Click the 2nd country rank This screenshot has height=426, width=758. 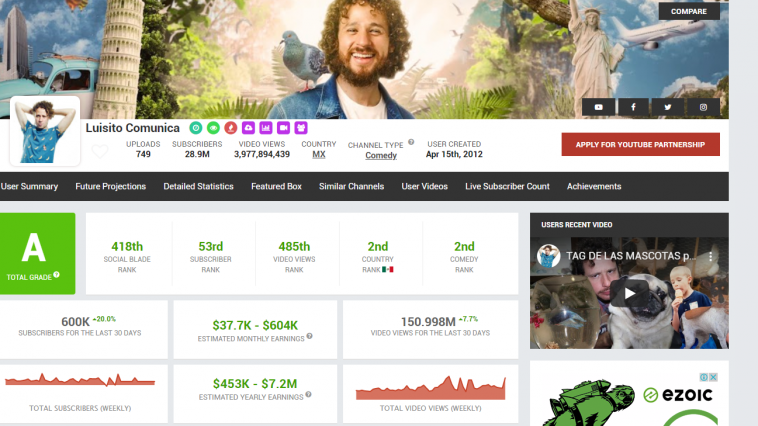(378, 247)
